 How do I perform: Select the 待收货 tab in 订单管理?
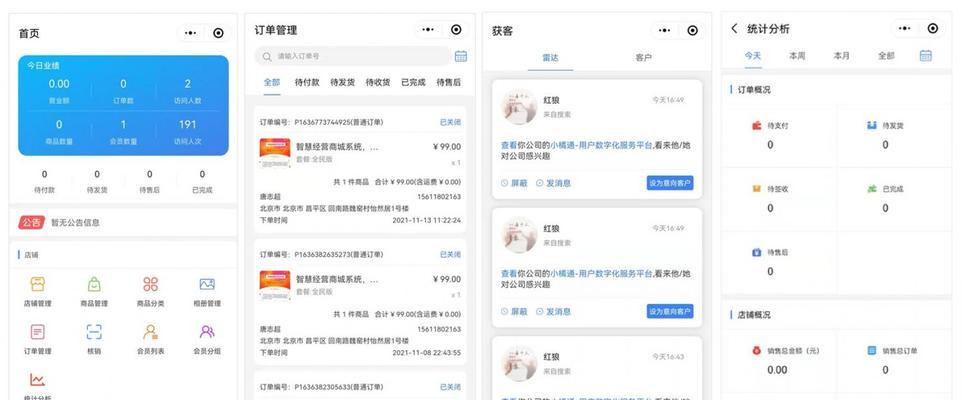point(378,82)
